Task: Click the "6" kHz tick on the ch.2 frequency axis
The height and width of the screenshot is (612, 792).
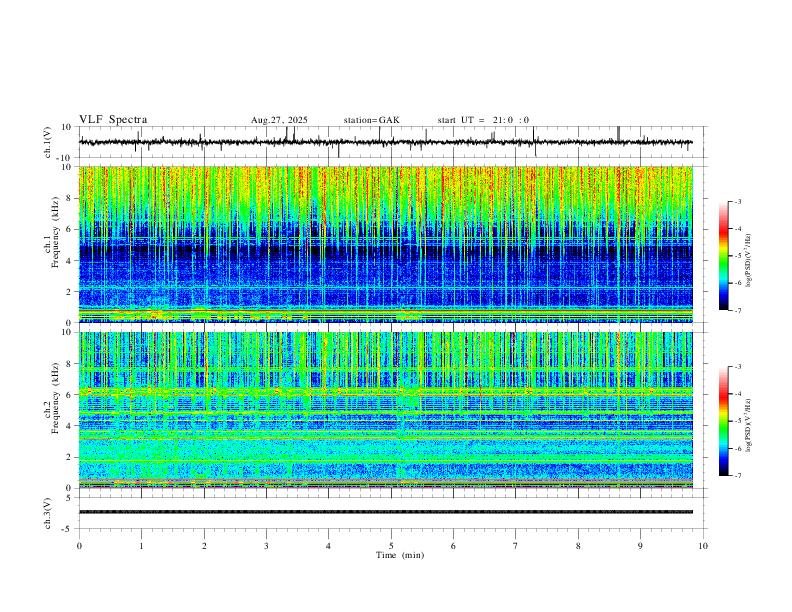Action: tap(69, 395)
